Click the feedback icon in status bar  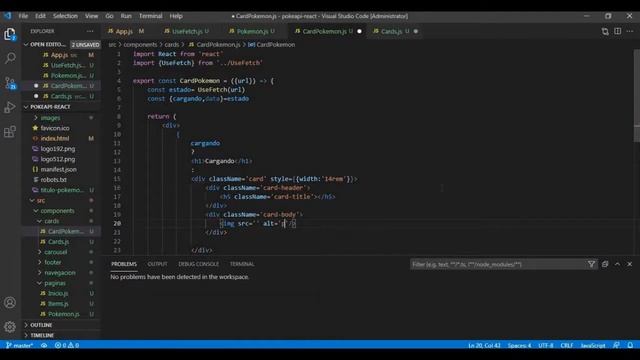click(x=616, y=345)
